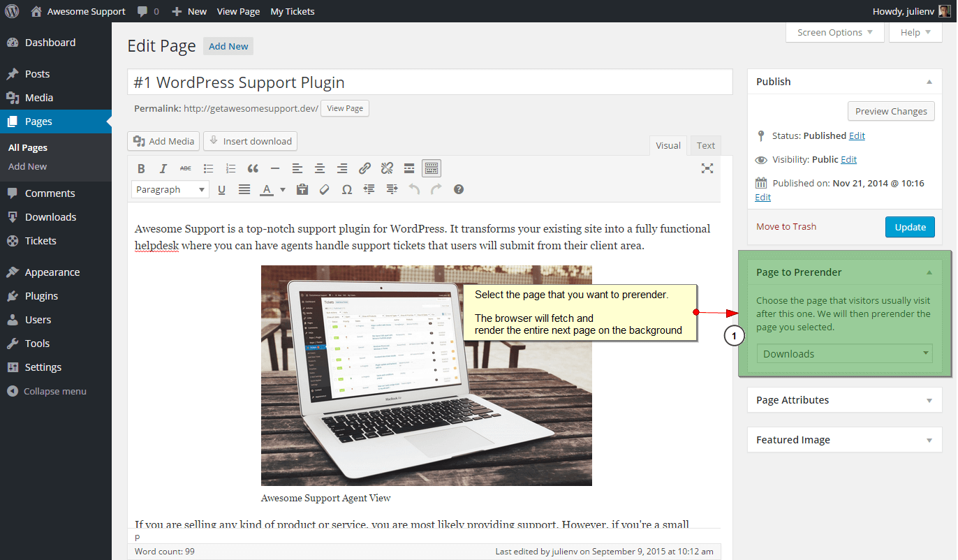Toggle italic formatting
Screen dimensions: 958x560
point(163,168)
